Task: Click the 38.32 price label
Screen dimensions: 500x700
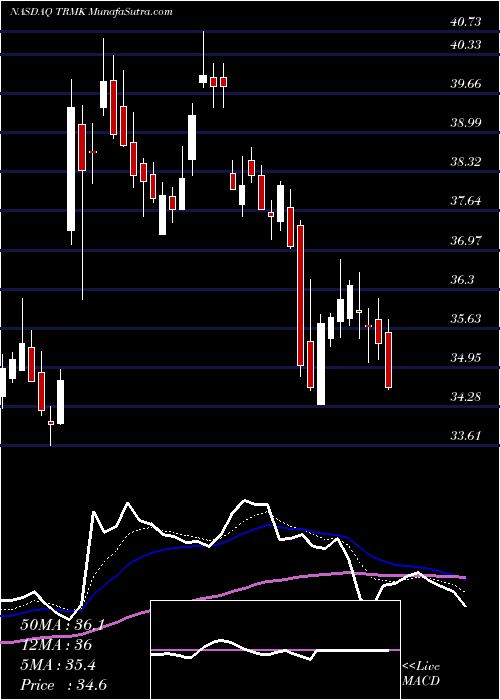Action: point(466,162)
